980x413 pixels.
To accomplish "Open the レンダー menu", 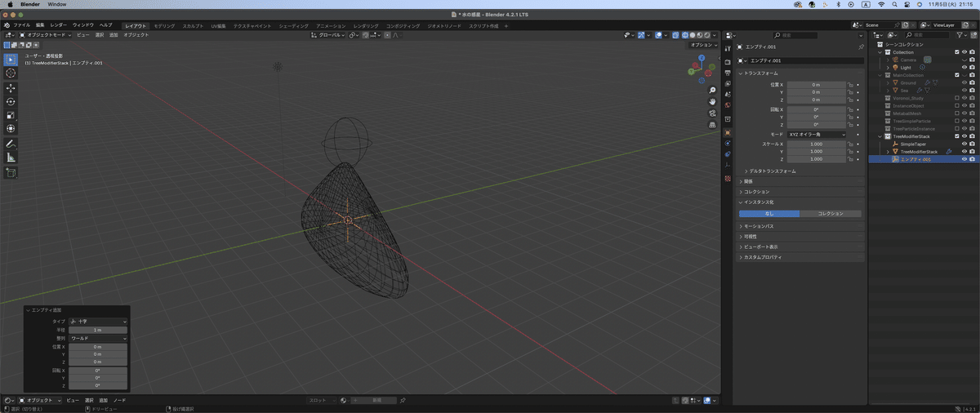I will click(x=58, y=25).
